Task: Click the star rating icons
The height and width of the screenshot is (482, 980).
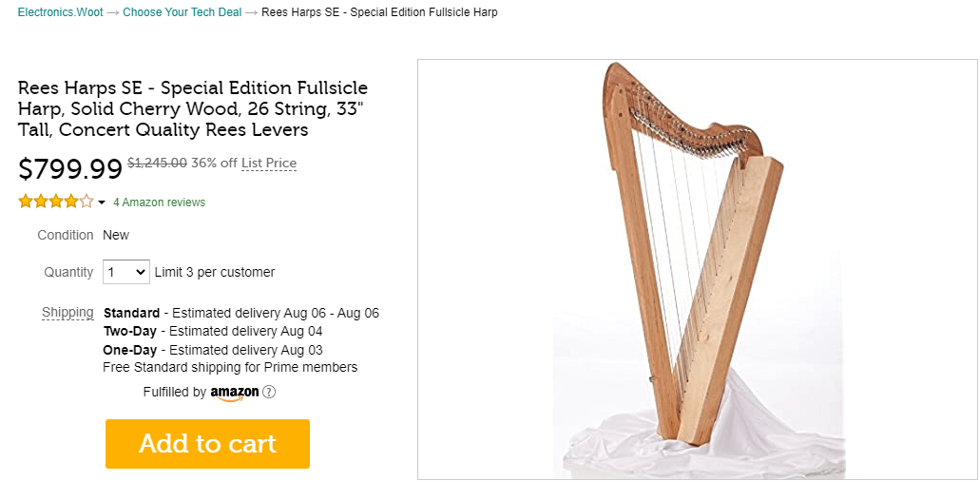Action: coord(56,202)
